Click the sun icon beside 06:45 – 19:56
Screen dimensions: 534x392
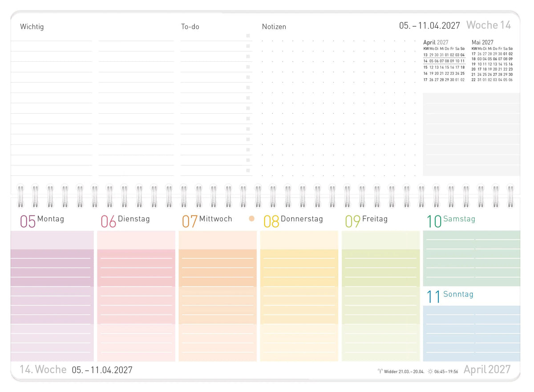430,371
